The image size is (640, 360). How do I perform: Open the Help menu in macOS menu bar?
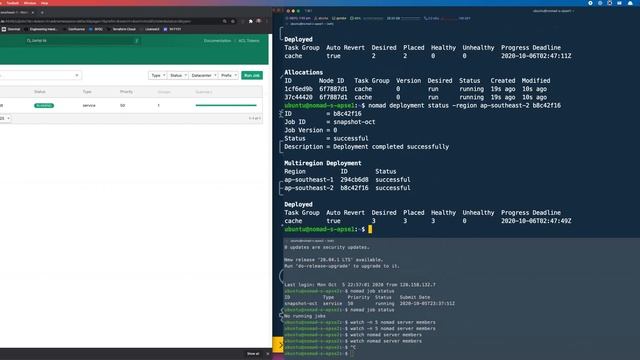[x=44, y=3]
